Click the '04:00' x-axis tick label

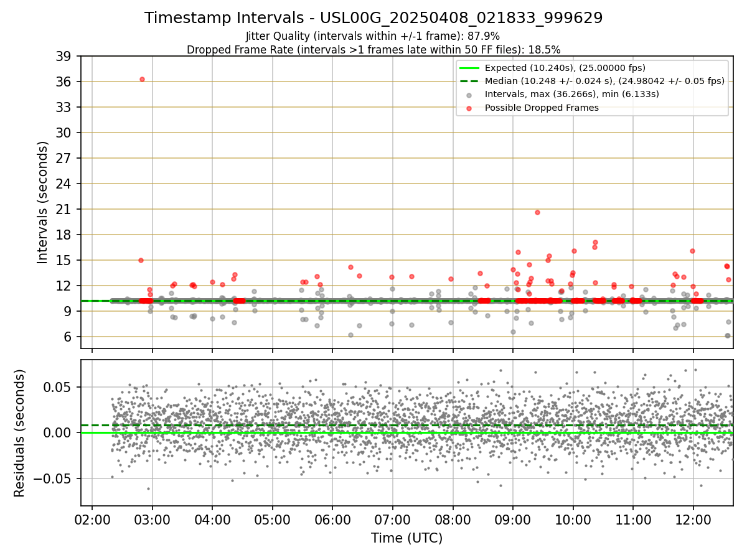[x=212, y=519]
